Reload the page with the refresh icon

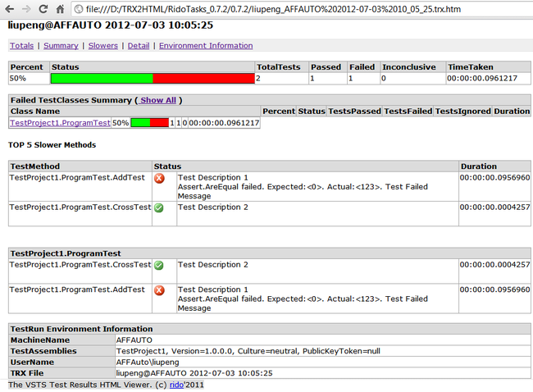[43, 9]
